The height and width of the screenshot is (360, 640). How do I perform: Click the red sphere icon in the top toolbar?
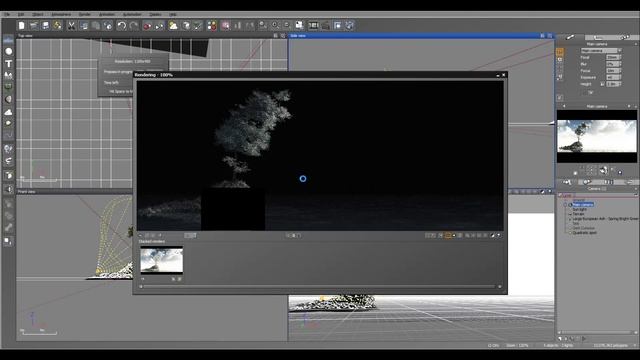[147, 26]
